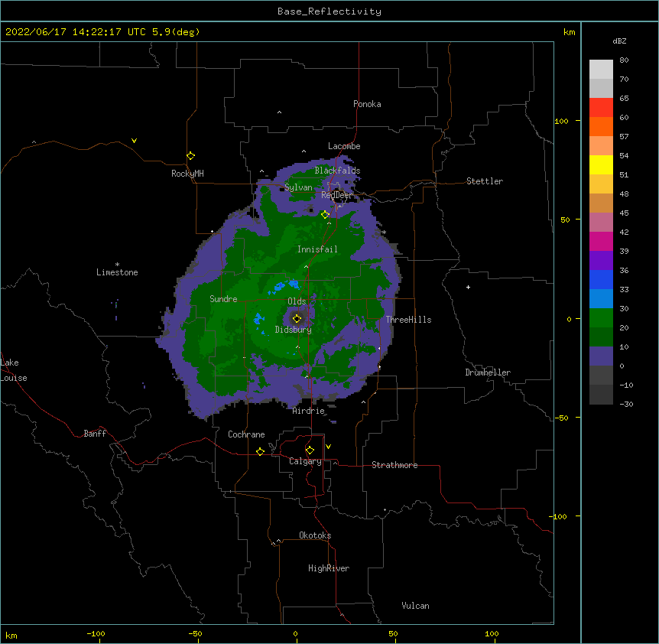Click the yellow diamond marker above Calgary label
Image resolution: width=659 pixels, height=644 pixels.
pyautogui.click(x=310, y=450)
